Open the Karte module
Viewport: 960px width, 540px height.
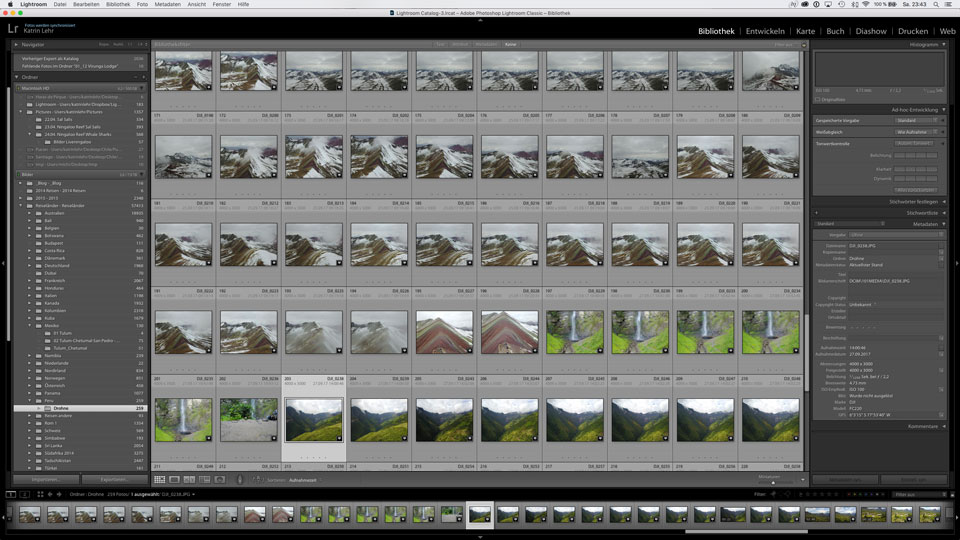(x=805, y=31)
